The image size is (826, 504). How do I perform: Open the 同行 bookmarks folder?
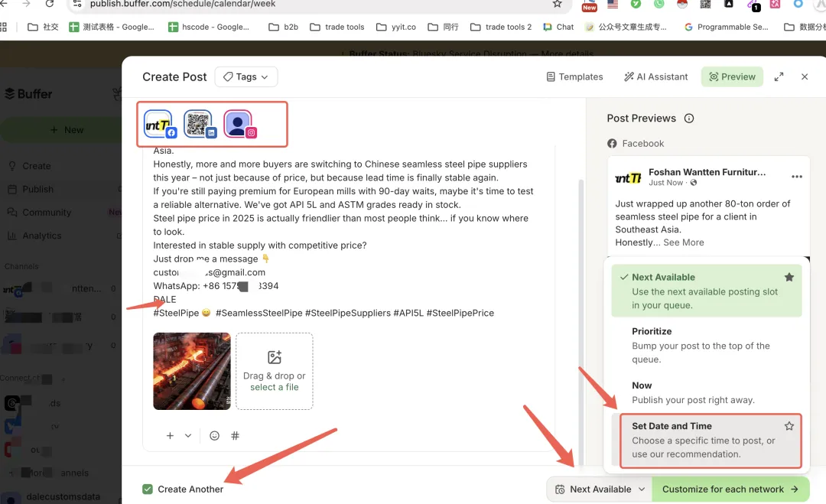click(443, 27)
